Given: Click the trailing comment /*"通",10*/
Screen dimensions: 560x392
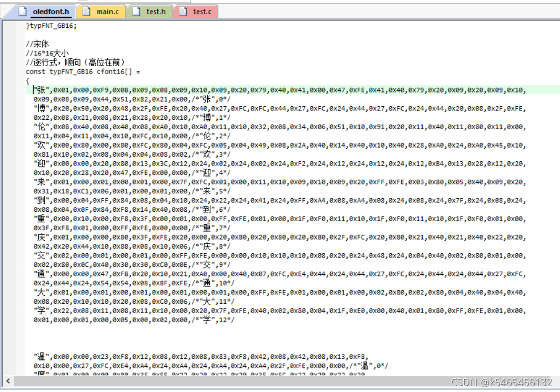Looking at the screenshot, I should tap(213, 283).
